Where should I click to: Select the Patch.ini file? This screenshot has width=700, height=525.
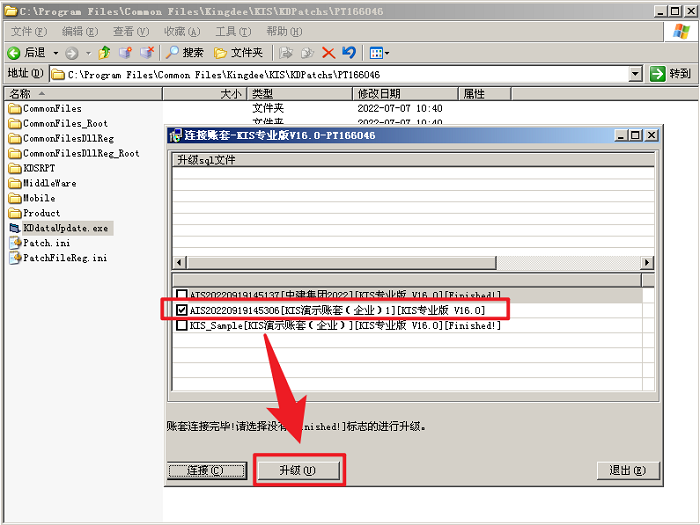[46, 243]
